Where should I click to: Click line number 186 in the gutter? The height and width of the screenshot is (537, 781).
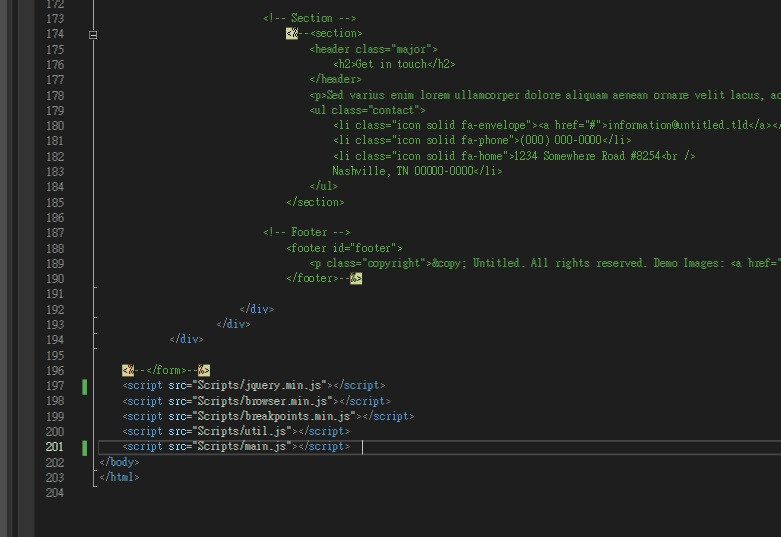[x=55, y=218]
